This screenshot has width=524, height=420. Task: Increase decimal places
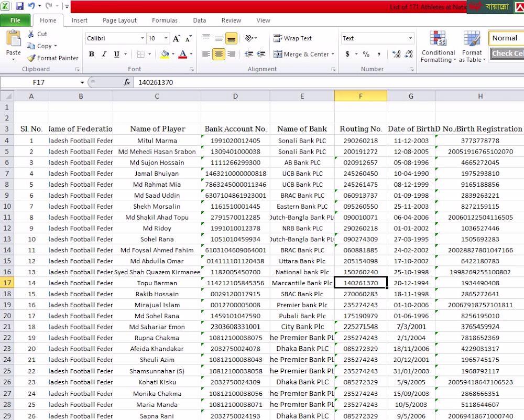(x=396, y=54)
